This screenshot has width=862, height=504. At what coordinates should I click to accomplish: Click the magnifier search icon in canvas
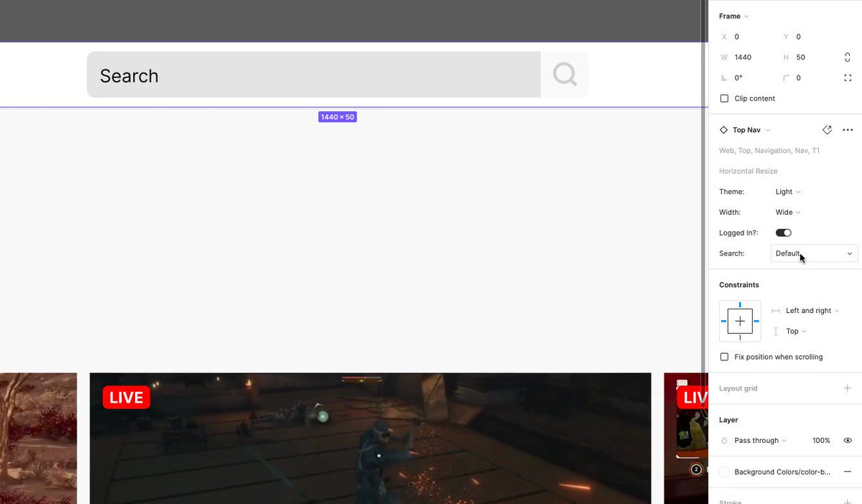[x=565, y=74]
